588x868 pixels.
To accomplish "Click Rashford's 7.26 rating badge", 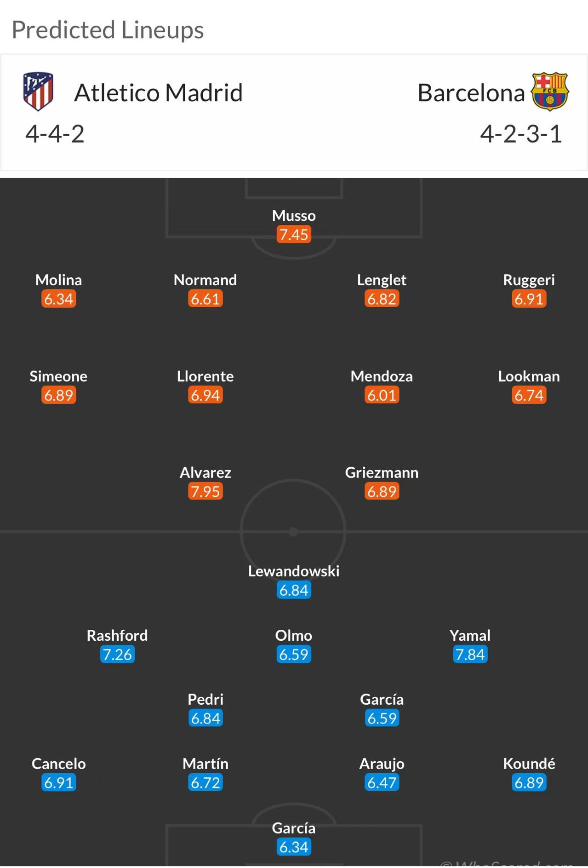I will coord(117,654).
